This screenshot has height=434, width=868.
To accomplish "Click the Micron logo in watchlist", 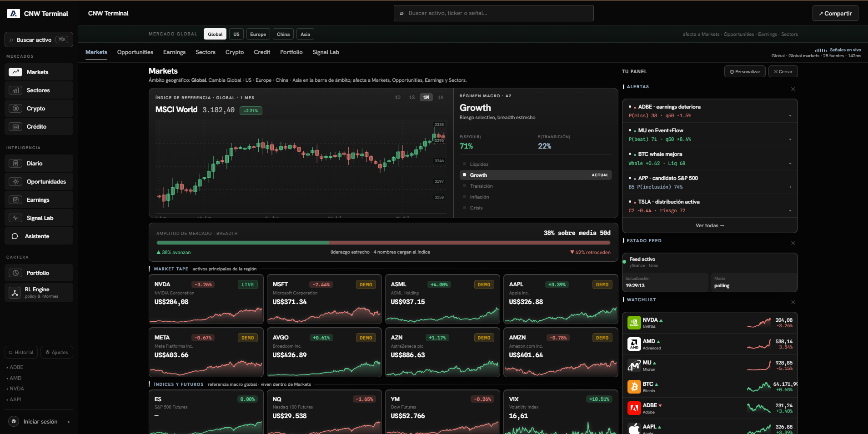I will click(x=634, y=365).
